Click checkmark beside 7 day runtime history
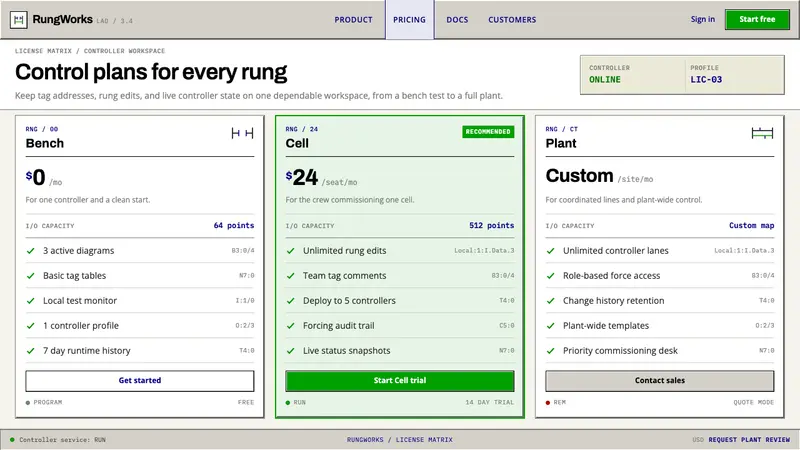 click(x=31, y=351)
